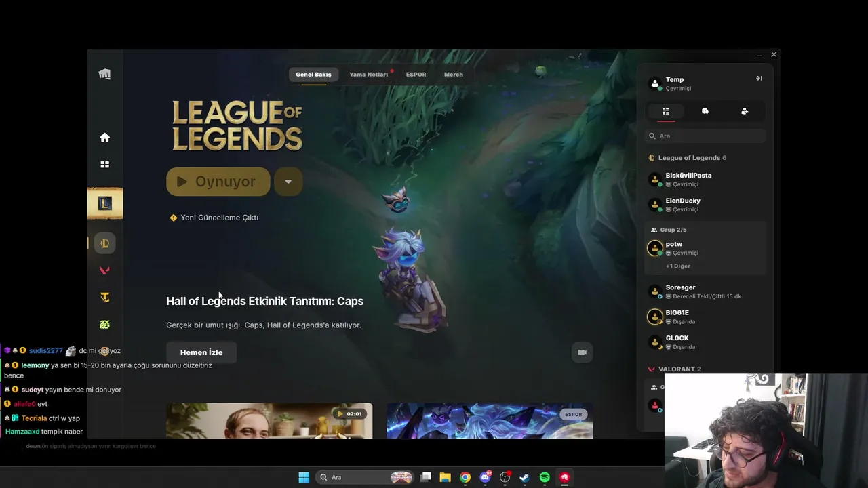Launch Google Chrome from the taskbar
The image size is (868, 488).
[465, 477]
